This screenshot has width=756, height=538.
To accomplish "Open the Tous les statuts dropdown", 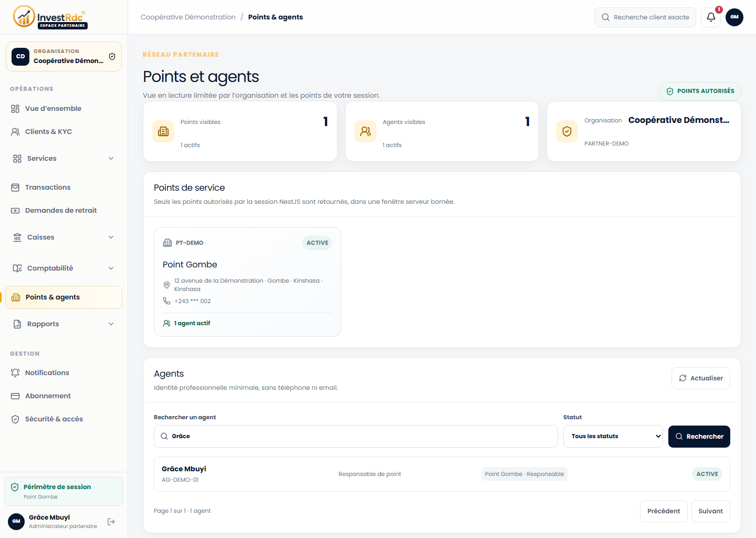I will point(613,436).
